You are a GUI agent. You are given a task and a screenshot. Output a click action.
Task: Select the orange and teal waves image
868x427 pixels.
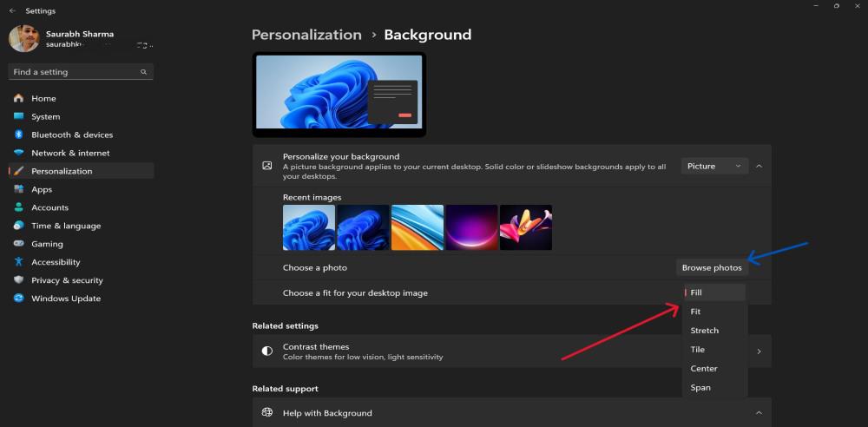pyautogui.click(x=418, y=227)
